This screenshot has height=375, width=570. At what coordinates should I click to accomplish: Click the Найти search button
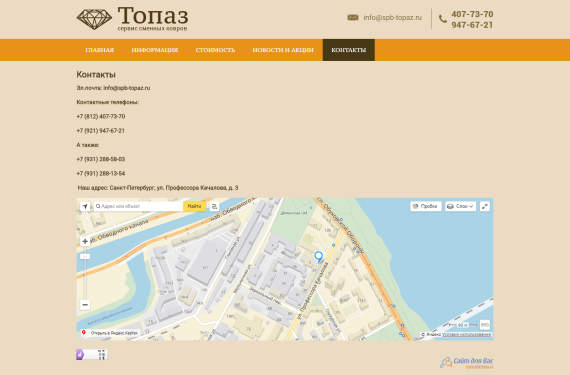click(194, 206)
